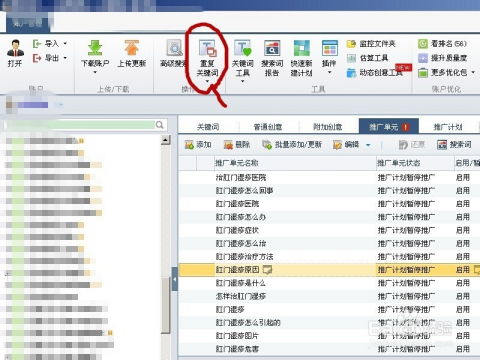The height and width of the screenshot is (360, 480).
Task: Open the 监控文件夹 tool
Action: click(371, 44)
